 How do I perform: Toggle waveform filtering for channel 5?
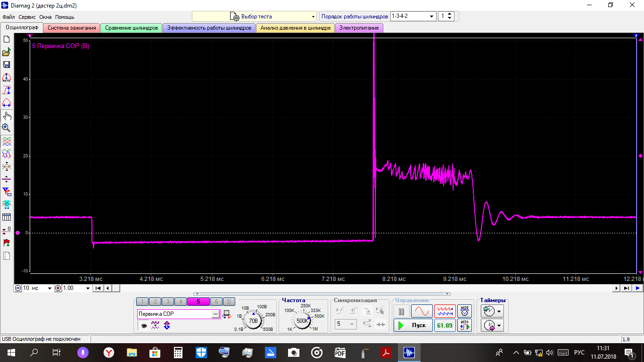155,325
